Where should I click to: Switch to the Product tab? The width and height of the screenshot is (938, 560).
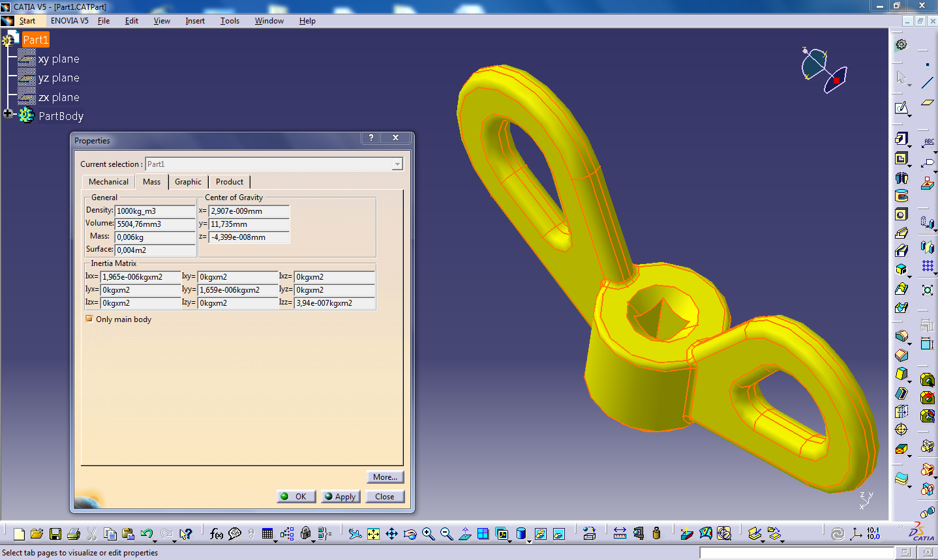point(230,182)
